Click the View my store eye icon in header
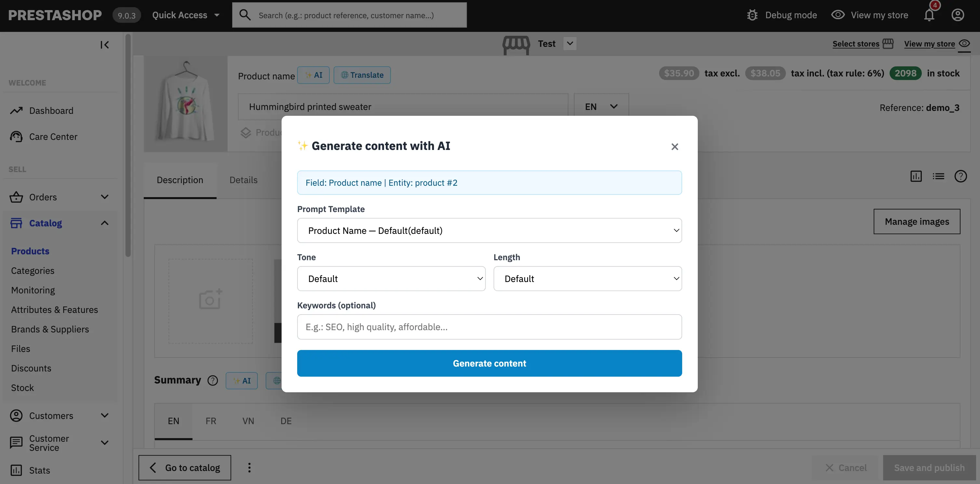980x484 pixels. (838, 15)
